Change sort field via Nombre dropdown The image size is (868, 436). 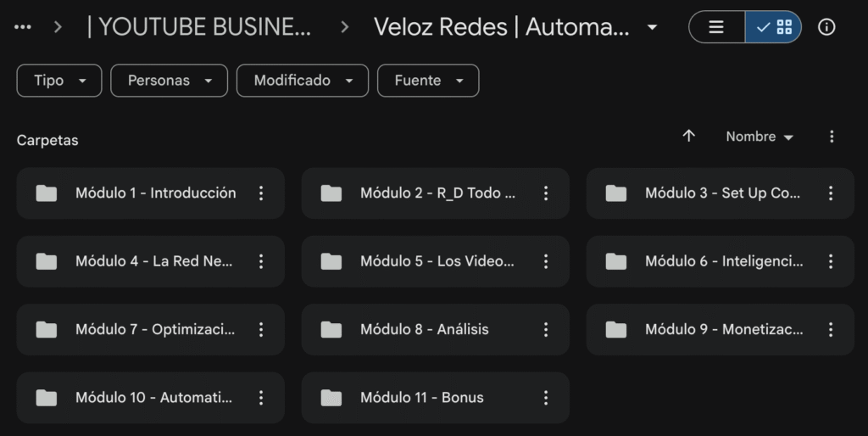tap(759, 137)
